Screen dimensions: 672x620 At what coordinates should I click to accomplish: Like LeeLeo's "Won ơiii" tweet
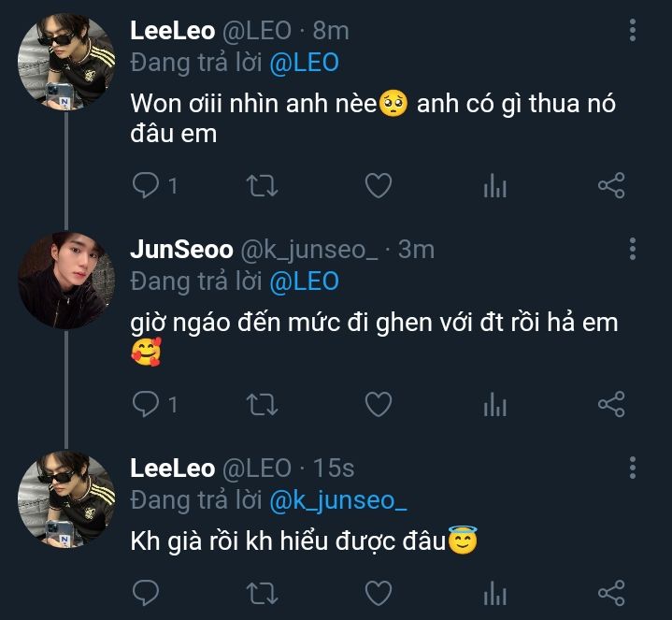pyautogui.click(x=378, y=186)
